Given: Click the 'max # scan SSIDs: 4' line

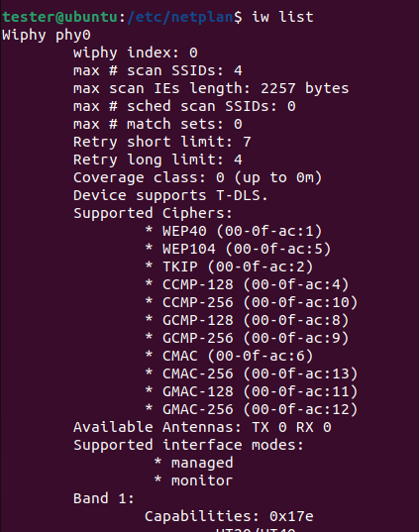Looking at the screenshot, I should click(157, 70).
